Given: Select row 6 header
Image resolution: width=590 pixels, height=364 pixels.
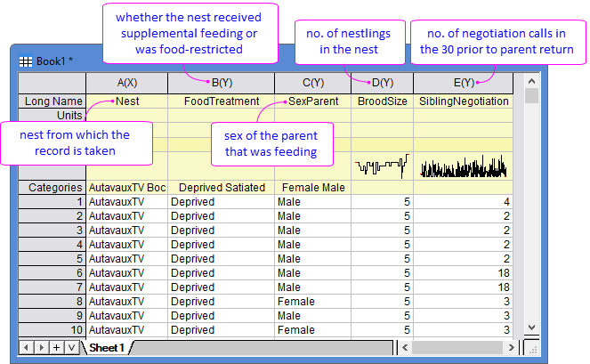Looking at the screenshot, I should 53,273.
